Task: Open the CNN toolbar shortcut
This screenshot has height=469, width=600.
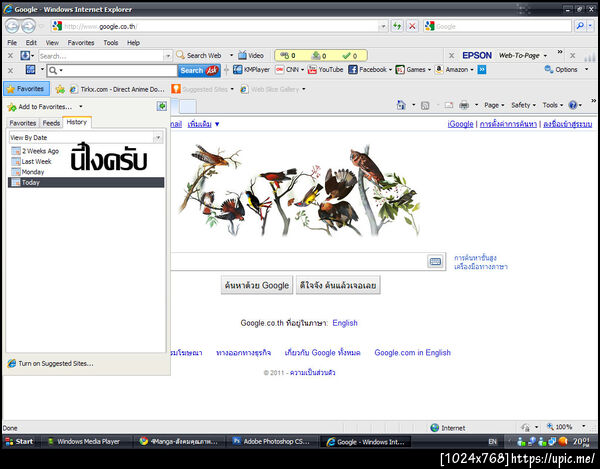Action: (290, 70)
